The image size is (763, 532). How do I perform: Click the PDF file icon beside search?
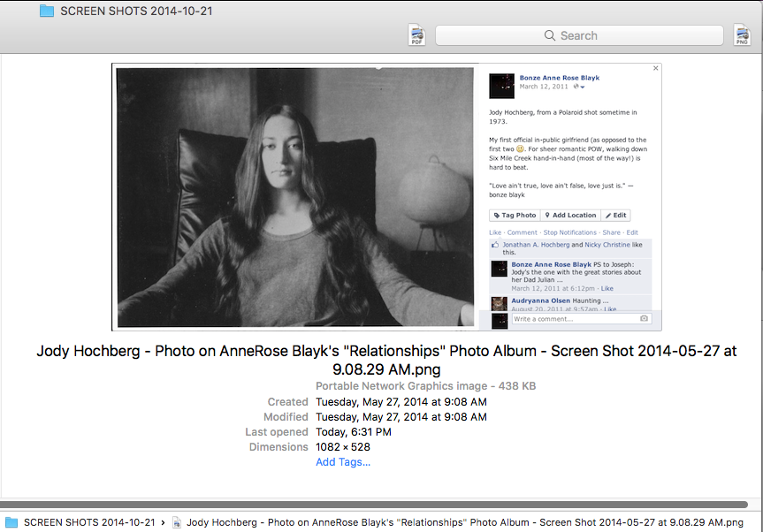416,35
